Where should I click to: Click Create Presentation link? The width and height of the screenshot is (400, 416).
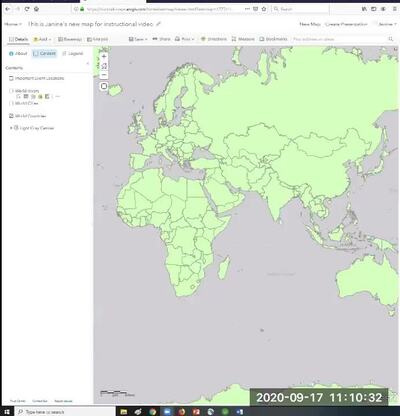(x=346, y=24)
